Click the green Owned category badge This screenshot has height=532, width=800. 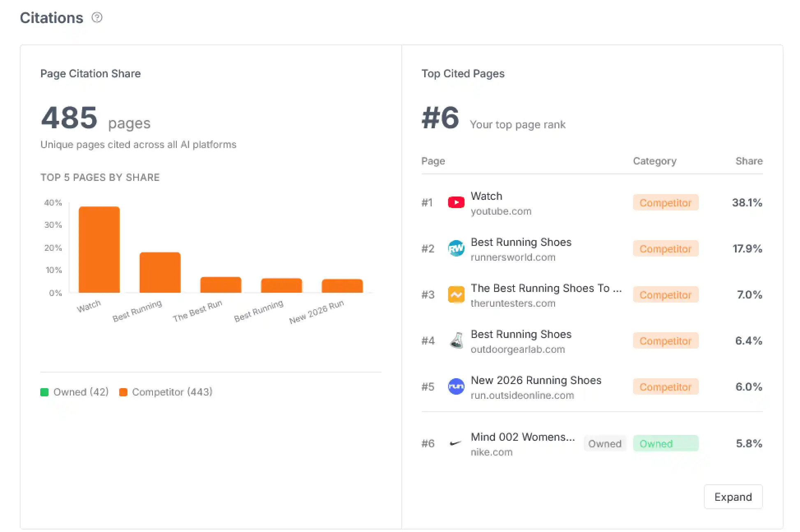(665, 443)
